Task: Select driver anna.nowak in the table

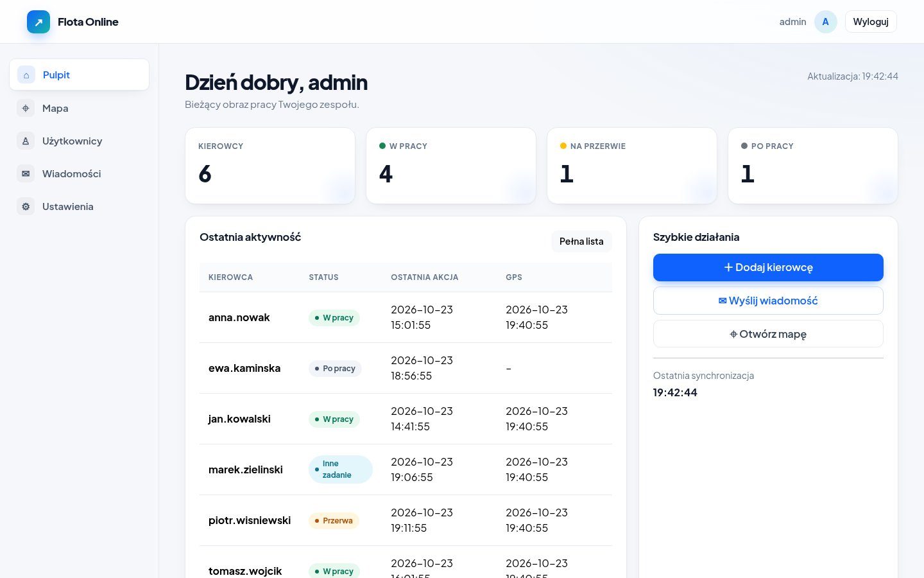Action: click(239, 317)
